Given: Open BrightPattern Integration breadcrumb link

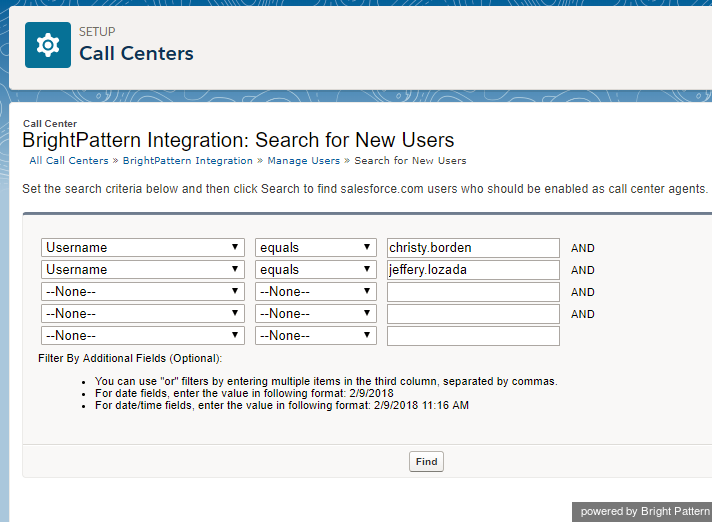Looking at the screenshot, I should coord(188,161).
